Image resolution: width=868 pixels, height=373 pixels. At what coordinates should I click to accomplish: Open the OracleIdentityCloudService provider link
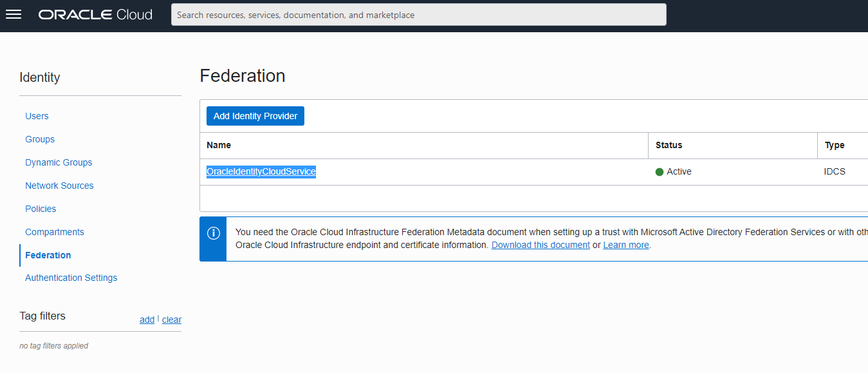click(x=261, y=172)
